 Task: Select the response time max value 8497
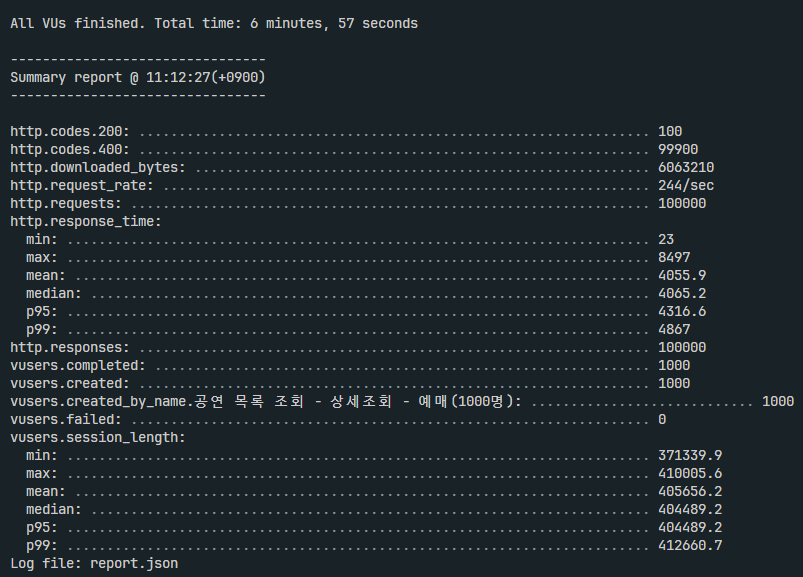tap(674, 257)
